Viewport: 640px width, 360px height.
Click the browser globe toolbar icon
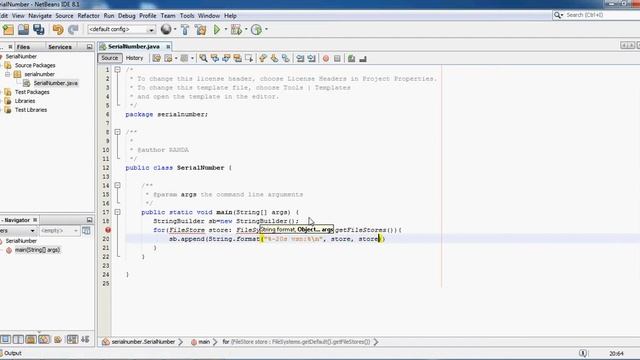click(x=166, y=29)
